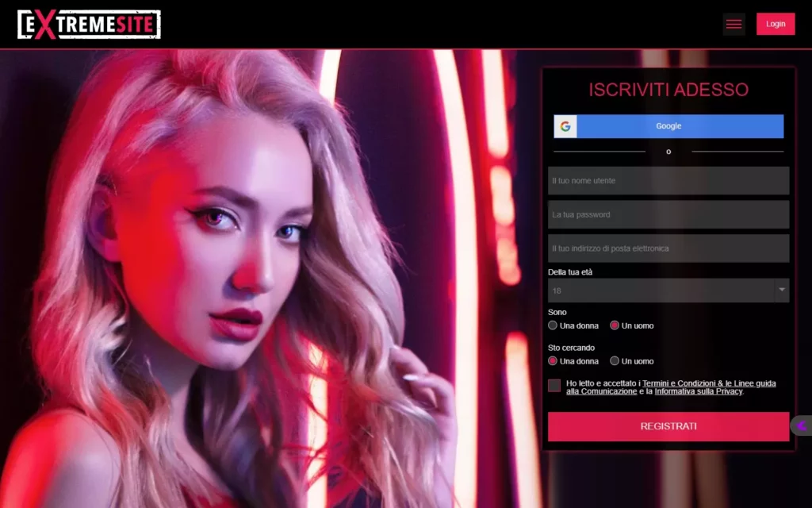Select 'Un uomo' under Sto cercando

(x=615, y=361)
